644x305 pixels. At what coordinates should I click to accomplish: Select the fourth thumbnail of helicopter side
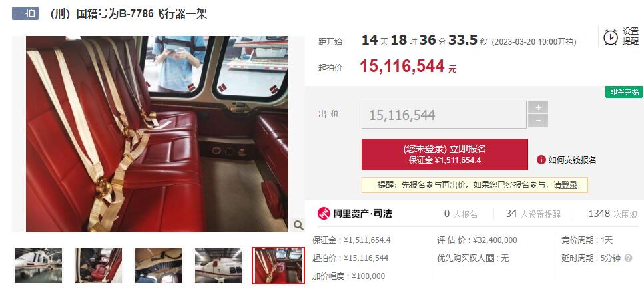point(218,266)
